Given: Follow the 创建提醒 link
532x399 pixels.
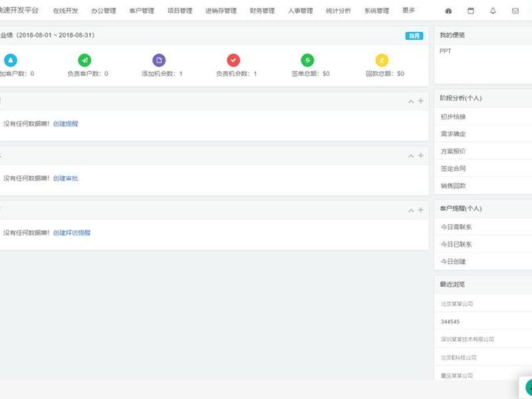Looking at the screenshot, I should [65, 124].
